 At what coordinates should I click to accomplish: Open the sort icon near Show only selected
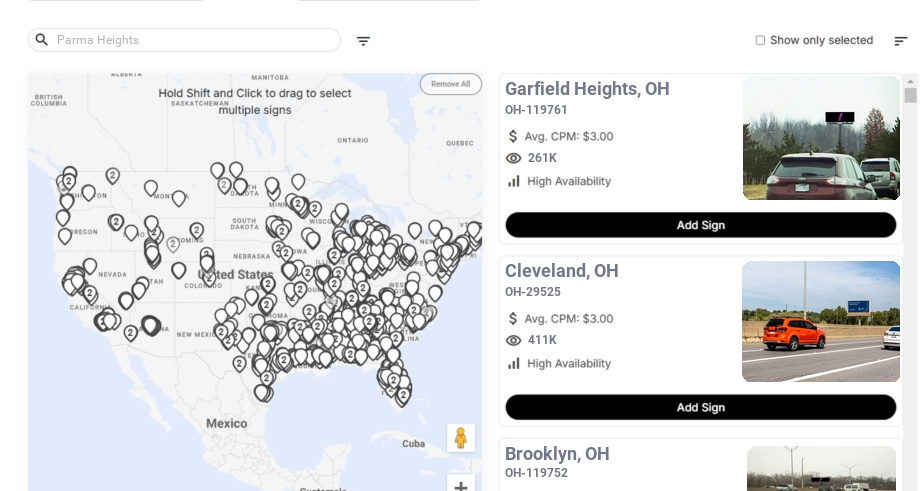tap(900, 41)
